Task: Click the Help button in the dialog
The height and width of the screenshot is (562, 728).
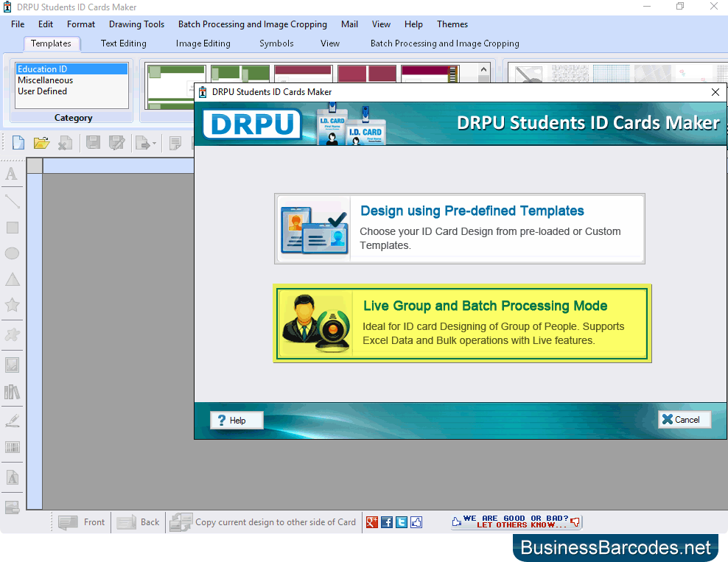Action: coord(236,420)
